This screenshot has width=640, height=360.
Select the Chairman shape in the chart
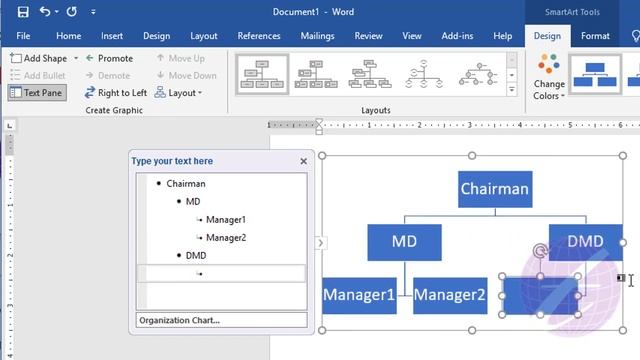click(495, 189)
